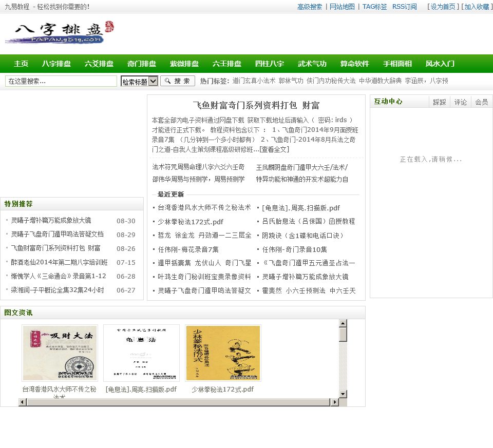Open caption link [龟息法].周亮.扫描版.pdf under thumbnail

pos(141,389)
